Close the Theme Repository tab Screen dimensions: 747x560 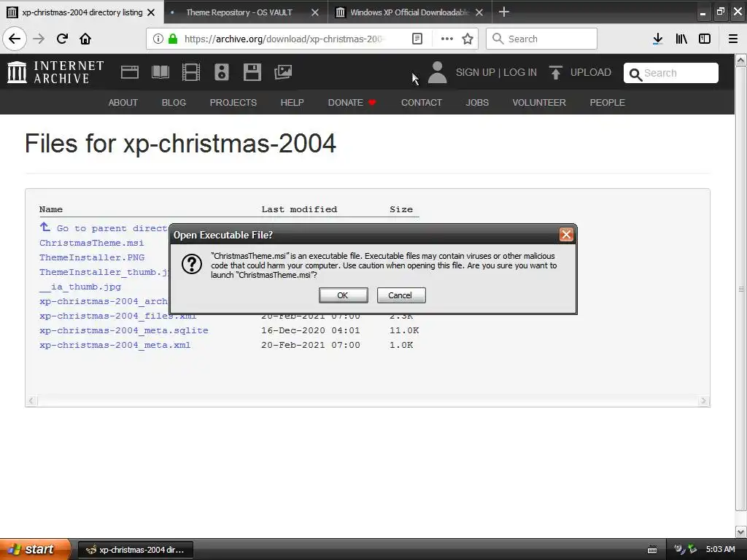pos(315,12)
